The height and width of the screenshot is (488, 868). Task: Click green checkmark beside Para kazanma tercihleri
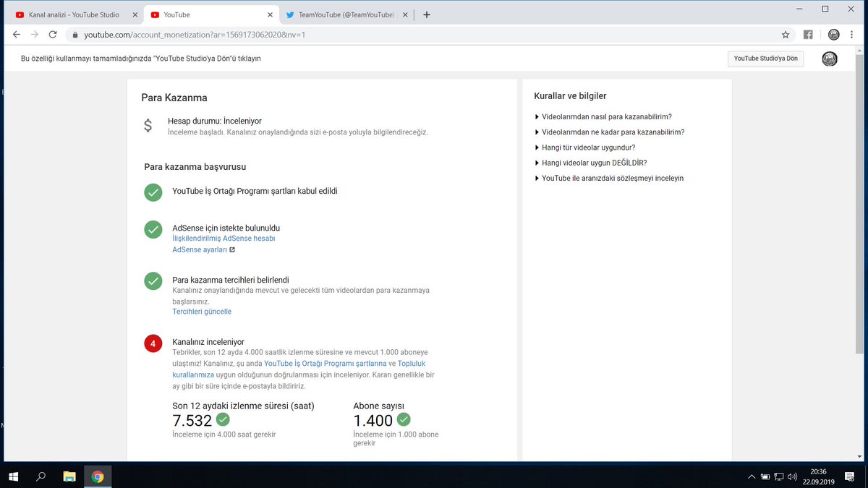[153, 281]
